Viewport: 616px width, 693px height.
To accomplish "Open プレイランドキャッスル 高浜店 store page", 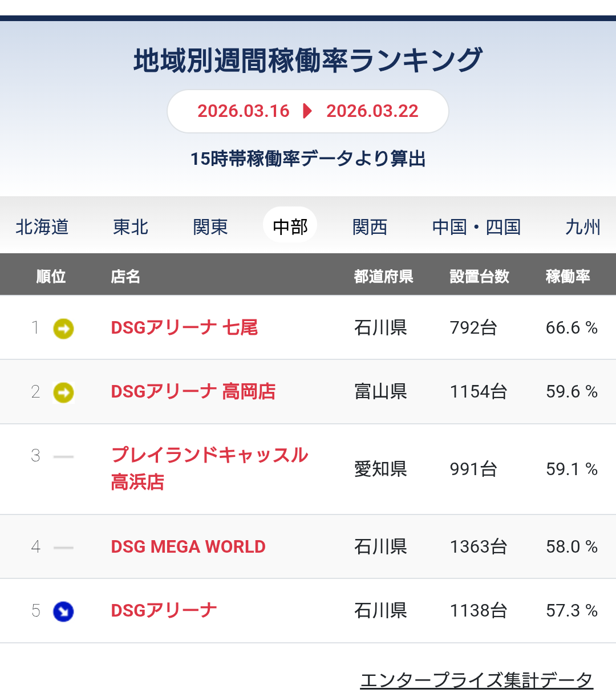I will pyautogui.click(x=209, y=468).
